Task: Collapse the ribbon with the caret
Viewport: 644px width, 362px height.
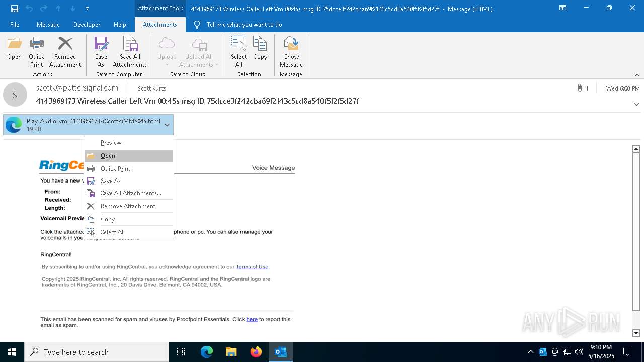Action: point(637,75)
